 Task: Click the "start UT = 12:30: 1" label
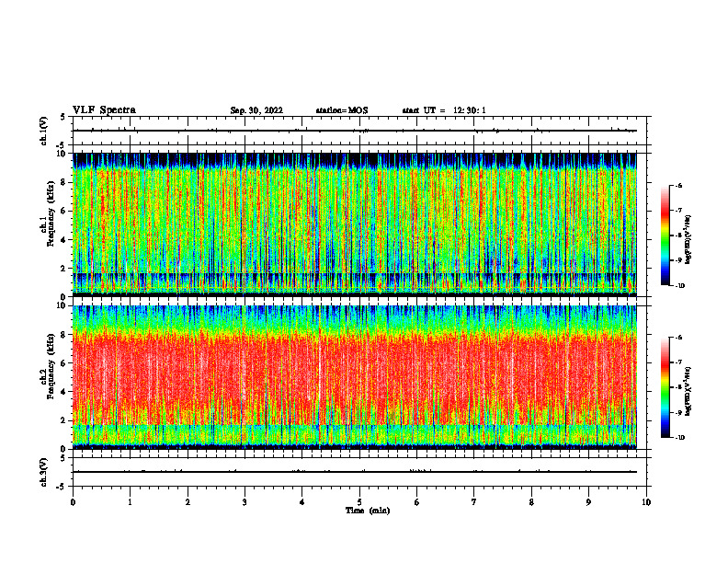pyautogui.click(x=444, y=110)
